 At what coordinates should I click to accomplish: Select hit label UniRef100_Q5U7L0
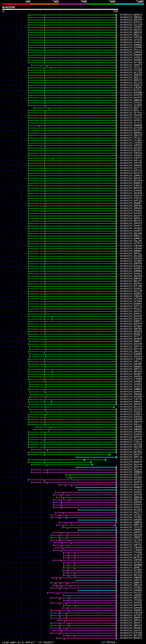coord(131,35)
